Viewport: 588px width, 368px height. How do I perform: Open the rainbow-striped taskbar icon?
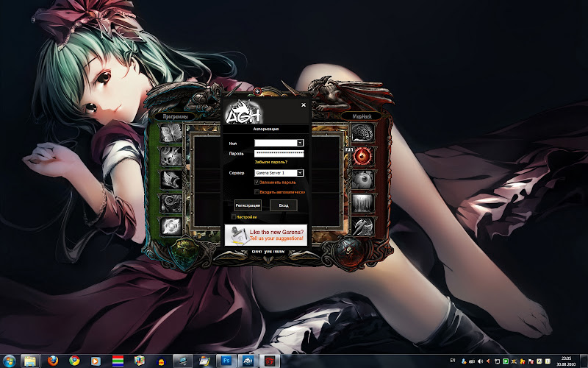coord(118,361)
